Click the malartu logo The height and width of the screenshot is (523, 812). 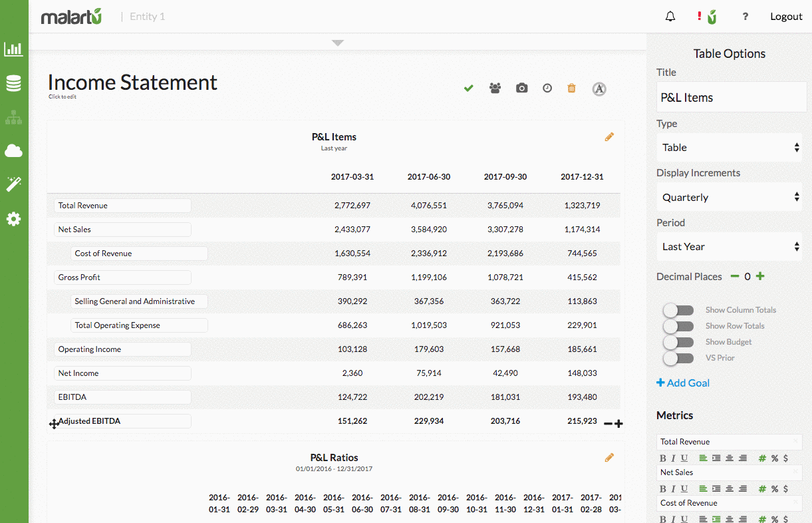point(71,17)
